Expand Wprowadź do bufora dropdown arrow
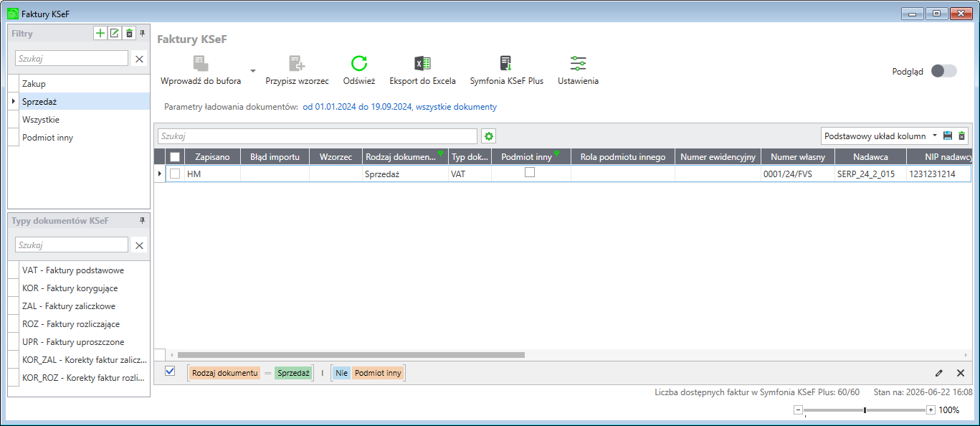Viewport: 980px width, 426px height. [253, 71]
